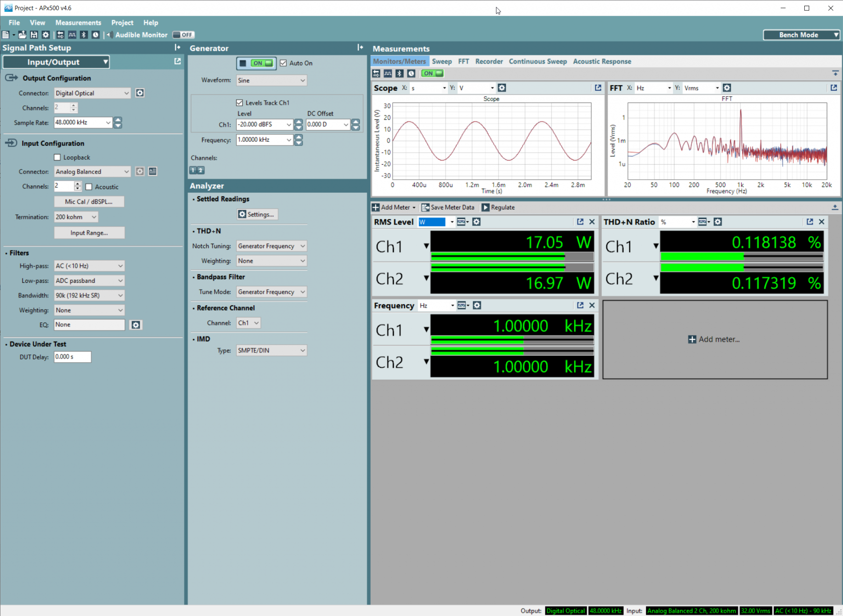This screenshot has width=843, height=616.
Task: Collapse the Generator panel with arrow icon
Action: 360,47
